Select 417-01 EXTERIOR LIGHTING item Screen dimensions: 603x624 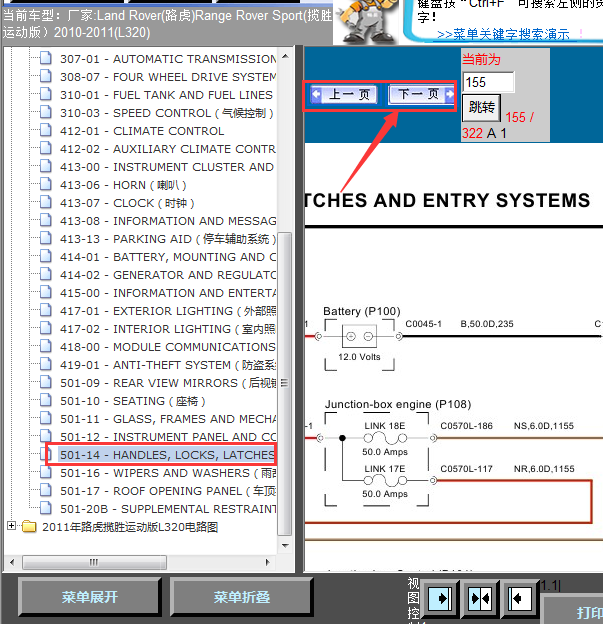pyautogui.click(x=168, y=311)
